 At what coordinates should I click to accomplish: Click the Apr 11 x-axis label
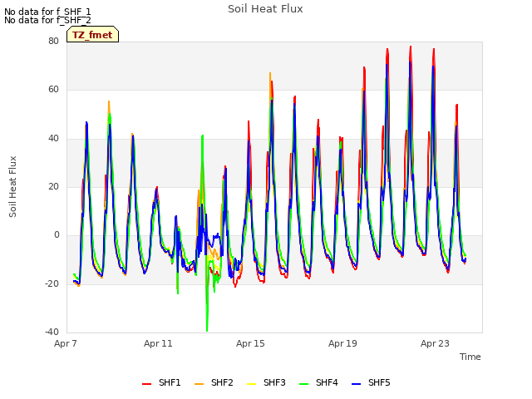(158, 343)
